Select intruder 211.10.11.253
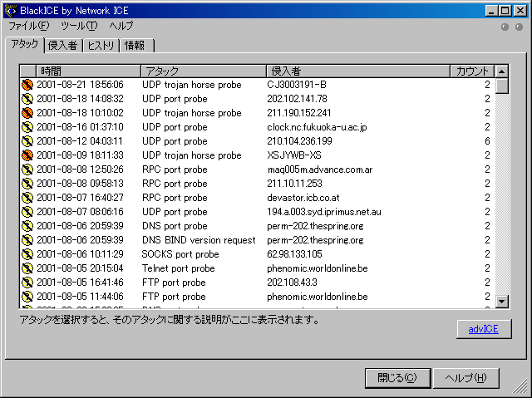 pyautogui.click(x=295, y=184)
